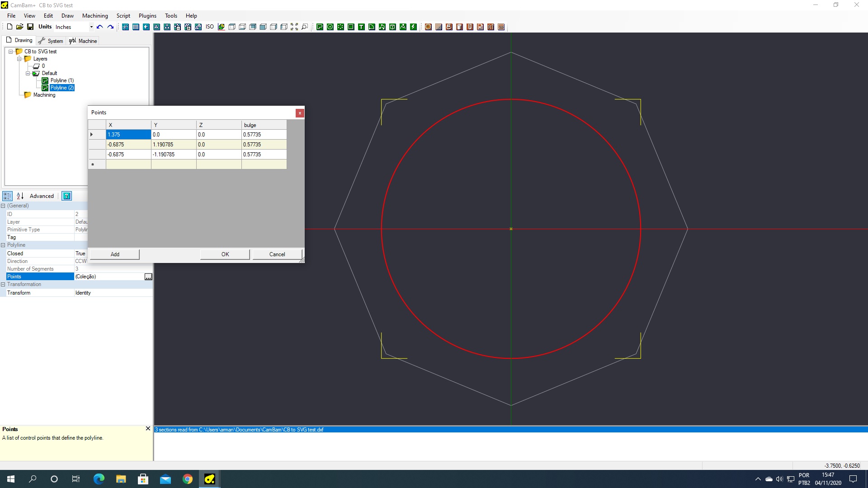Click the draw rectangle tool icon
Screen dimensions: 868x488
351,27
